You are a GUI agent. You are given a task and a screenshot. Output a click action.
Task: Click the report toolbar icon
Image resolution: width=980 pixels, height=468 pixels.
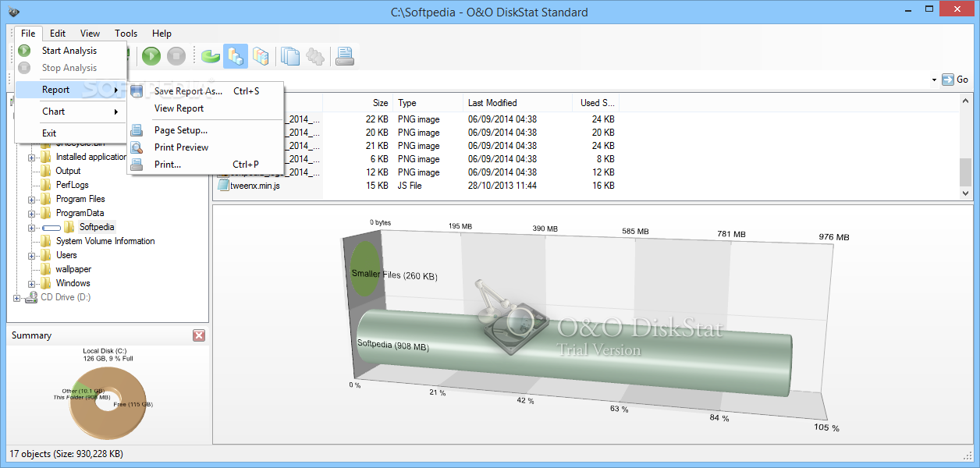tap(345, 55)
